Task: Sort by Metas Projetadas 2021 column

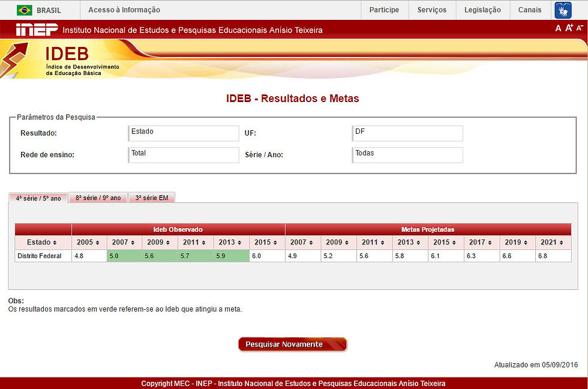Action: (553, 243)
